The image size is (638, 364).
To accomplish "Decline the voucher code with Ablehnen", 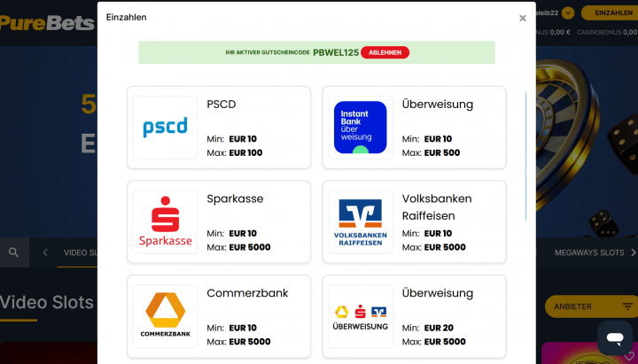I will [x=385, y=52].
